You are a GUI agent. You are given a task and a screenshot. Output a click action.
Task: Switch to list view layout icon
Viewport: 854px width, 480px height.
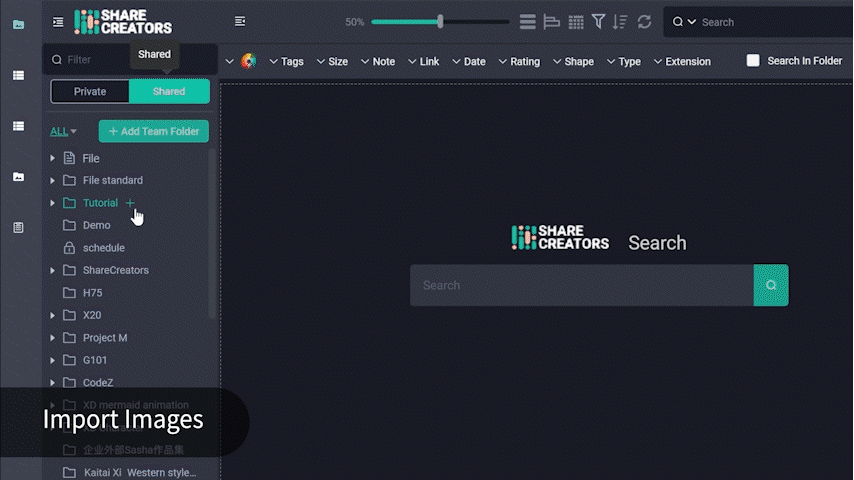527,22
